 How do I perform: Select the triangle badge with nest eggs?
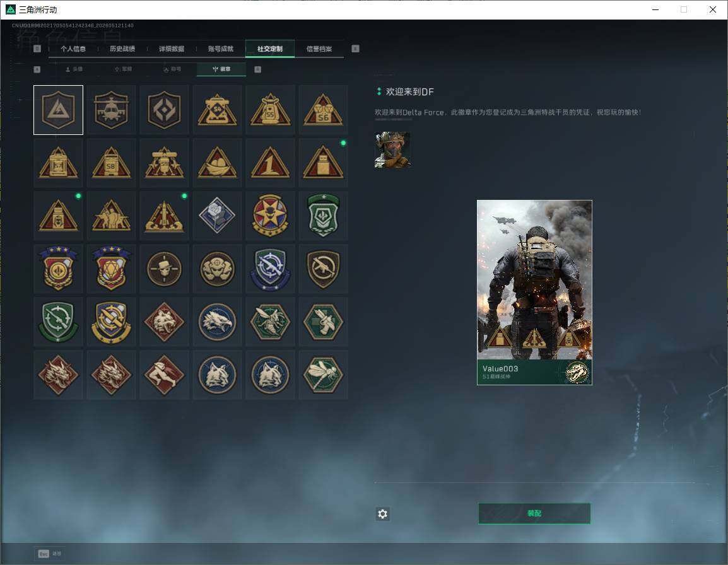[x=217, y=163]
